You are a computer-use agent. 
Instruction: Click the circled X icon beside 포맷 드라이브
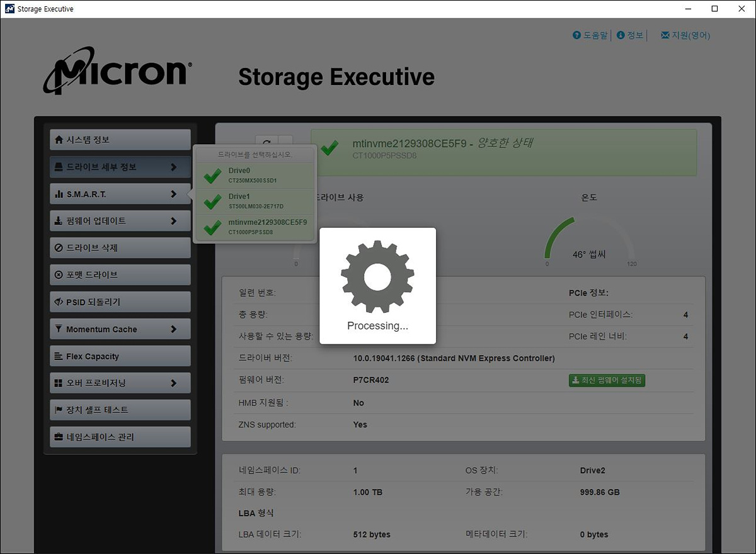coord(59,275)
